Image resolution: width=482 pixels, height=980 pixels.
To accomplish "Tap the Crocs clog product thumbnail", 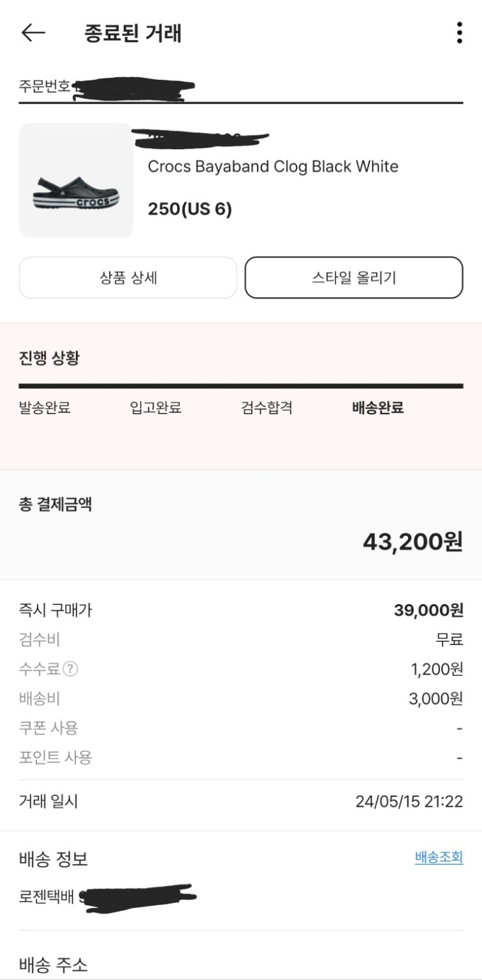I will click(76, 180).
